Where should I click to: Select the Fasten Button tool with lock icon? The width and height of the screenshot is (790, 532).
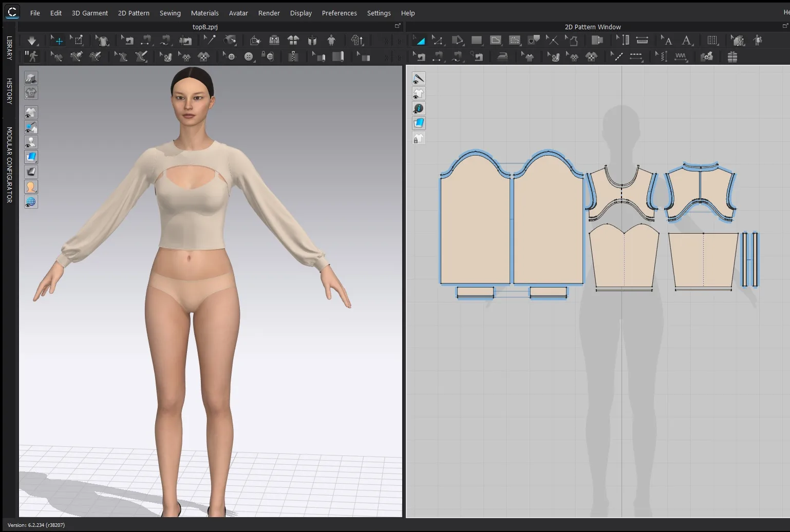pos(268,56)
